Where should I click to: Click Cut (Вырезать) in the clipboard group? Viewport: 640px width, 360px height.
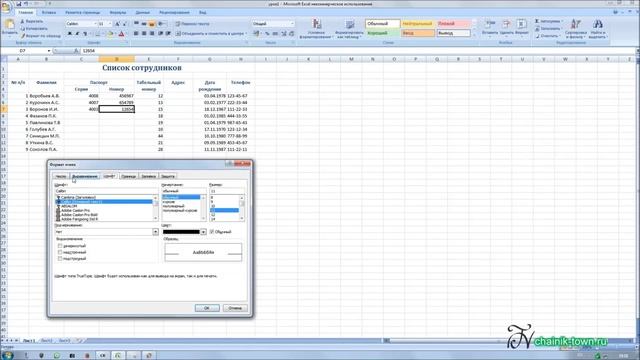pos(32,21)
